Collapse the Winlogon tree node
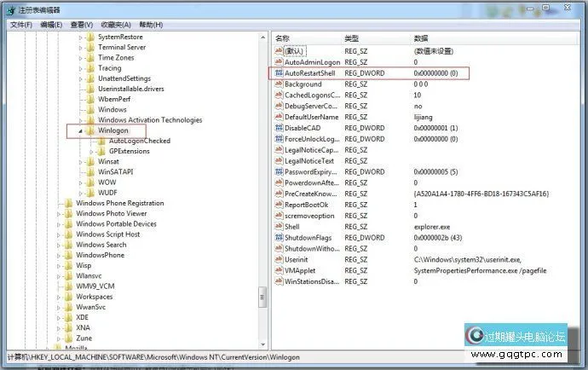Screen dimensions: 588x370 [x=80, y=131]
